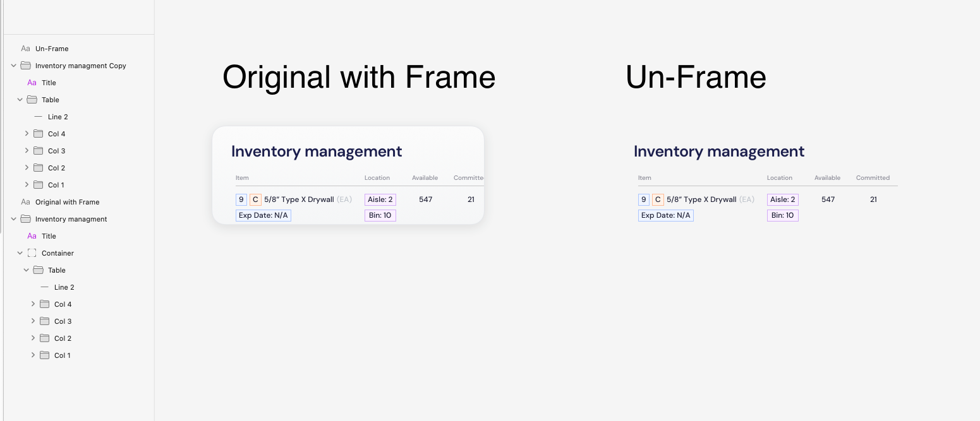Click the Container frame icon in layers
Screen dimensions: 980x421
click(32, 253)
